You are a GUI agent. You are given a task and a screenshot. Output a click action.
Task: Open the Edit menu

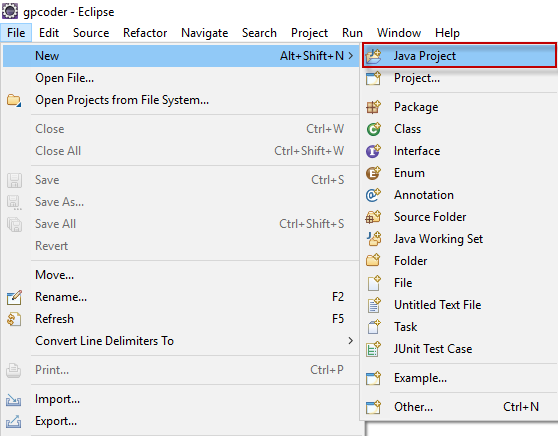(x=49, y=33)
